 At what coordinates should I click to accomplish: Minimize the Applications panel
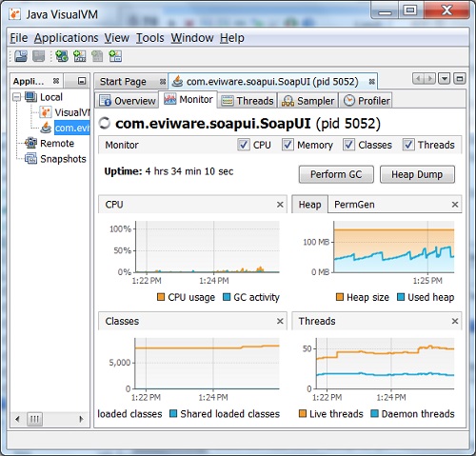(x=82, y=81)
